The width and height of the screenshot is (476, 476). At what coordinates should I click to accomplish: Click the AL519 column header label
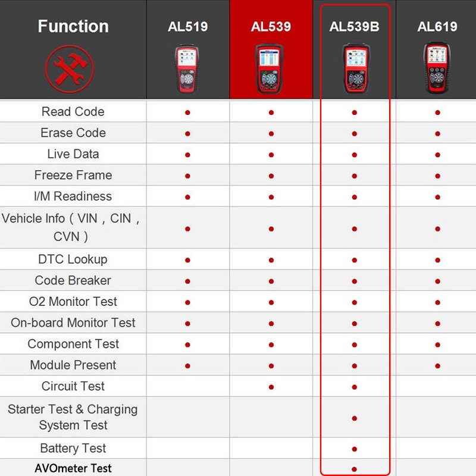pos(187,26)
